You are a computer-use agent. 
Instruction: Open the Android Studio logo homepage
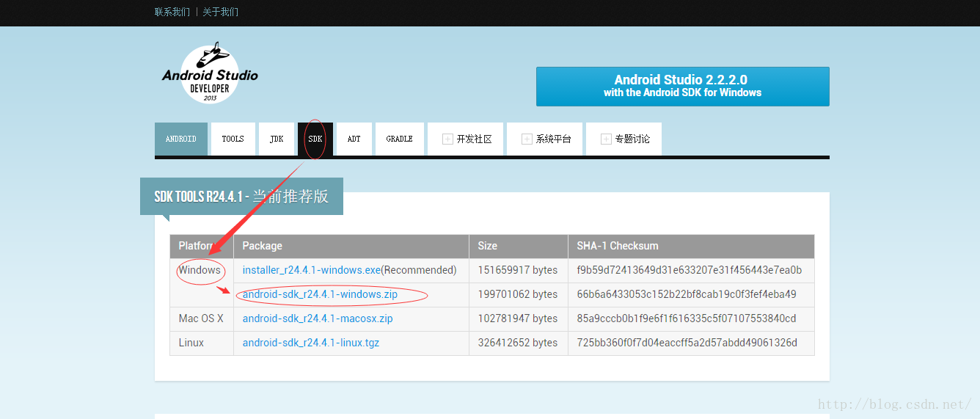point(210,73)
